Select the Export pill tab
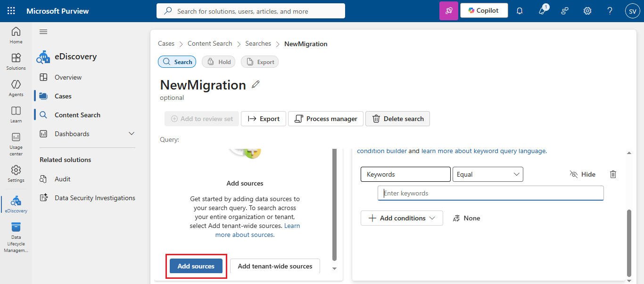The width and height of the screenshot is (644, 284). tap(260, 62)
